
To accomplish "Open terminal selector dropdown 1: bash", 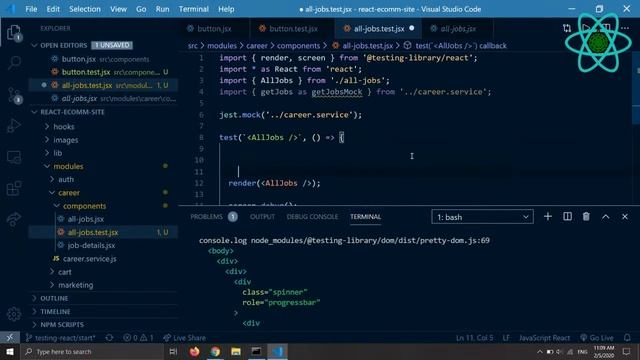I will (x=482, y=217).
